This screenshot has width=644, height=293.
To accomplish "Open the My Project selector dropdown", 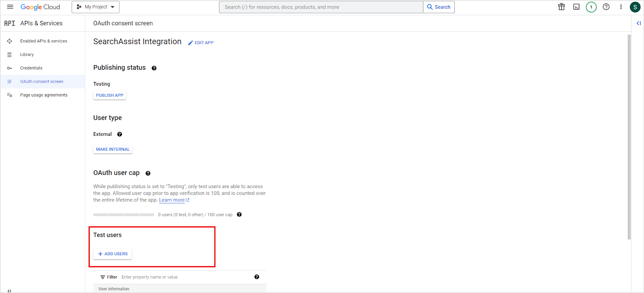I will click(x=95, y=7).
